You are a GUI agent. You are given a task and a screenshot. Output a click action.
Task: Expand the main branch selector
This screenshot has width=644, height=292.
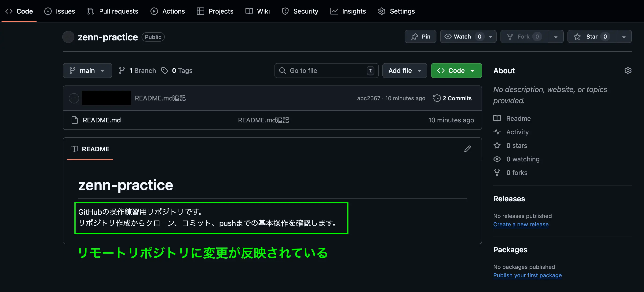pyautogui.click(x=87, y=71)
